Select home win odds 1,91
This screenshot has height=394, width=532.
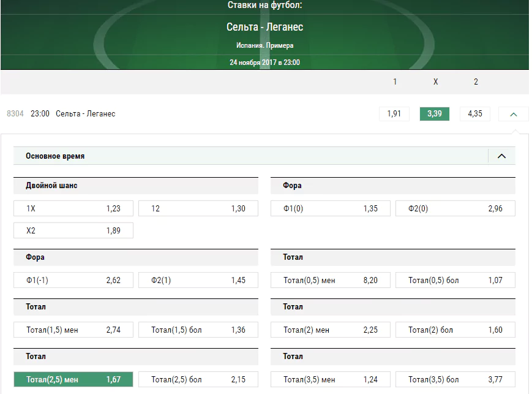pyautogui.click(x=394, y=114)
